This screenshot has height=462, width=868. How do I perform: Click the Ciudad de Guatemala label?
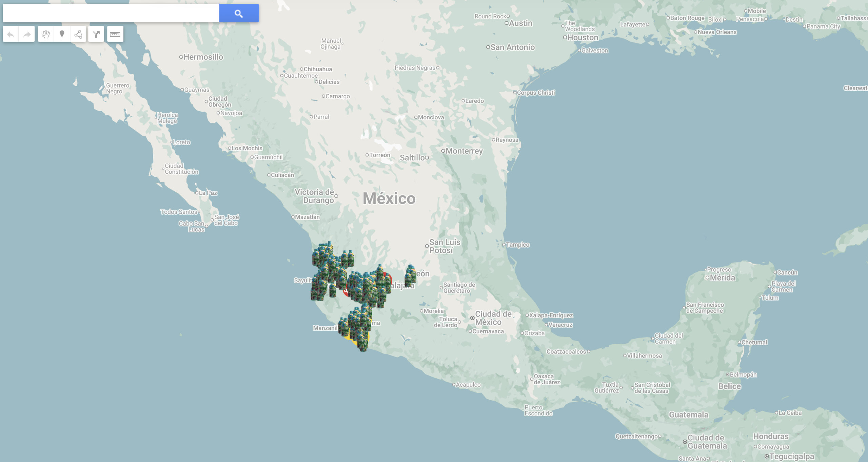(x=707, y=442)
